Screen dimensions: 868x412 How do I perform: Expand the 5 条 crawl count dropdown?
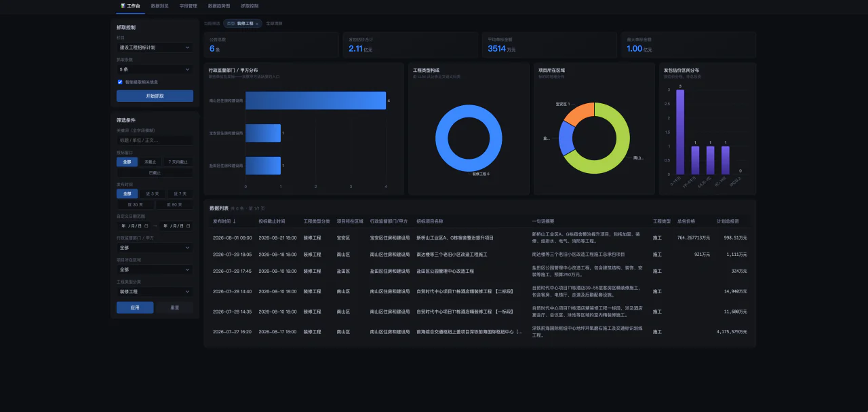(x=155, y=69)
